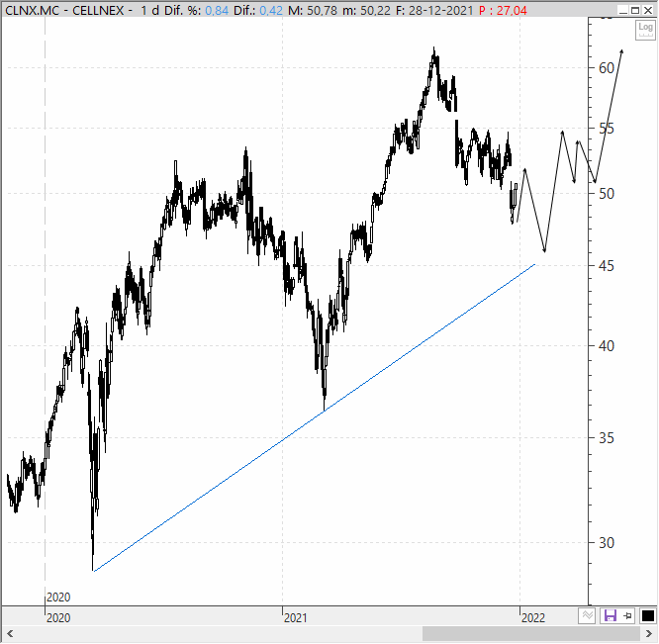This screenshot has height=644, width=659.
Task: Toggle the Log scale button
Action: coord(645,30)
